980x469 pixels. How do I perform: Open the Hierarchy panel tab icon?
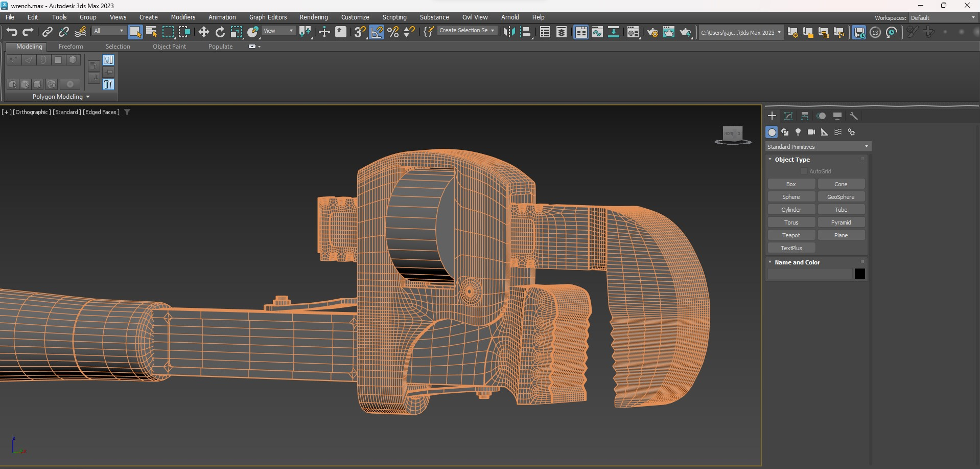[805, 116]
